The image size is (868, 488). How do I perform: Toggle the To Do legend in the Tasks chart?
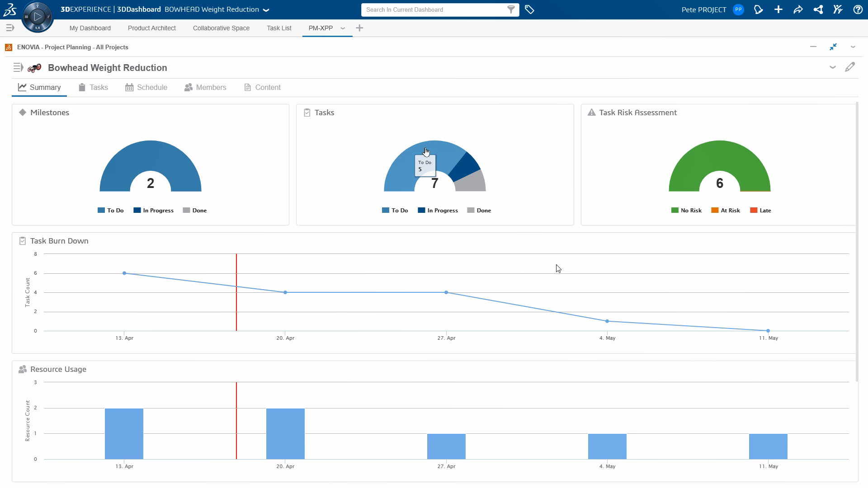(399, 211)
